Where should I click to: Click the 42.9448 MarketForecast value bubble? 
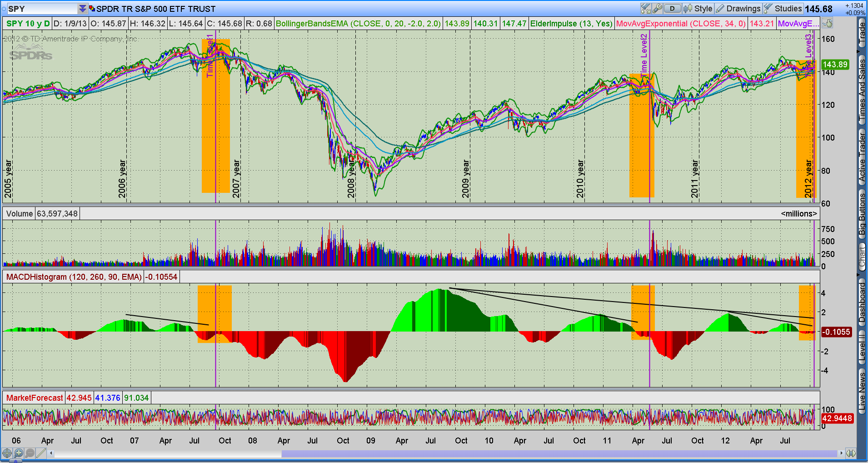coord(837,418)
